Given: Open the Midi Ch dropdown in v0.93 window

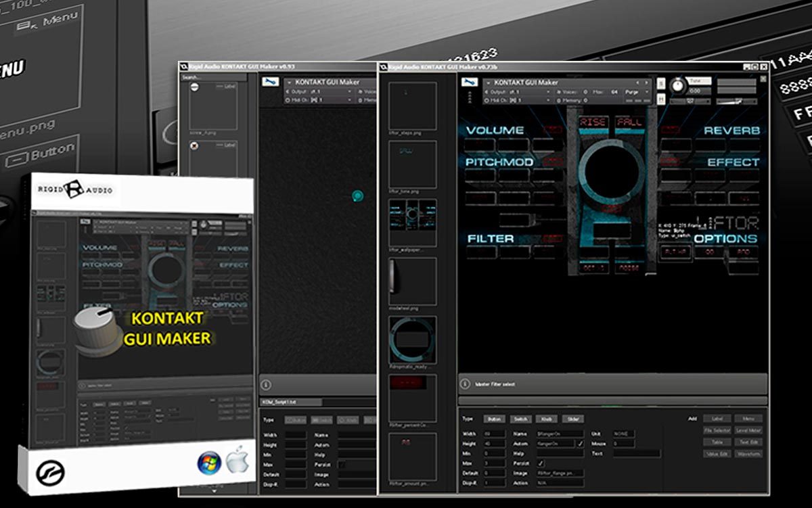Looking at the screenshot, I should 319,99.
